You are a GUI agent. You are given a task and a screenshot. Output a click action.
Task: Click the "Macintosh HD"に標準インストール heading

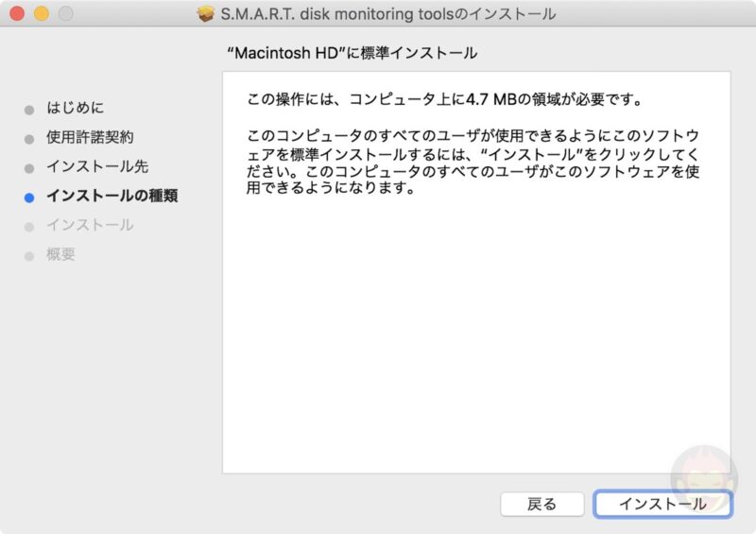pyautogui.click(x=352, y=53)
